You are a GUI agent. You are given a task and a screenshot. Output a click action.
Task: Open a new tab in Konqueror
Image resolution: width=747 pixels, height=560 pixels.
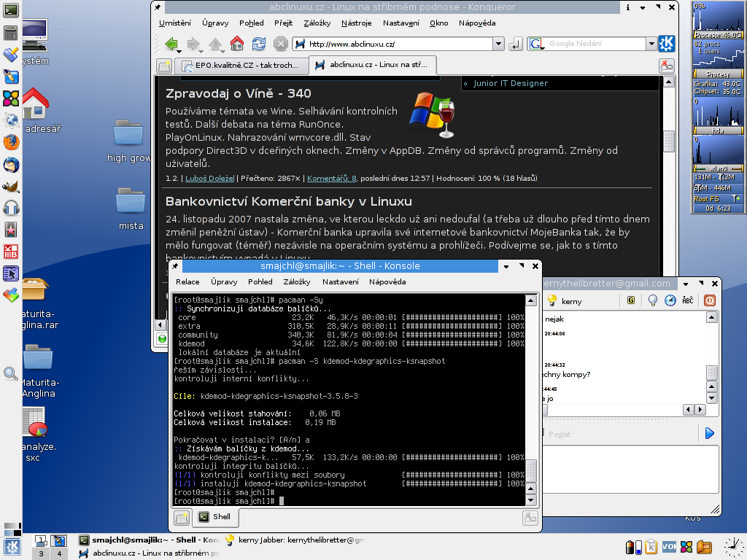164,66
